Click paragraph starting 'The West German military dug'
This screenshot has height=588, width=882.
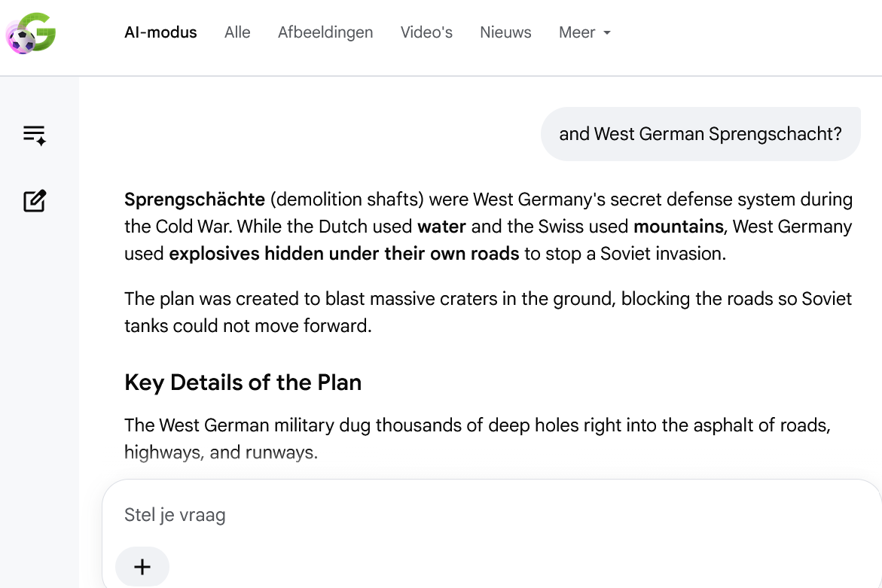click(x=478, y=438)
